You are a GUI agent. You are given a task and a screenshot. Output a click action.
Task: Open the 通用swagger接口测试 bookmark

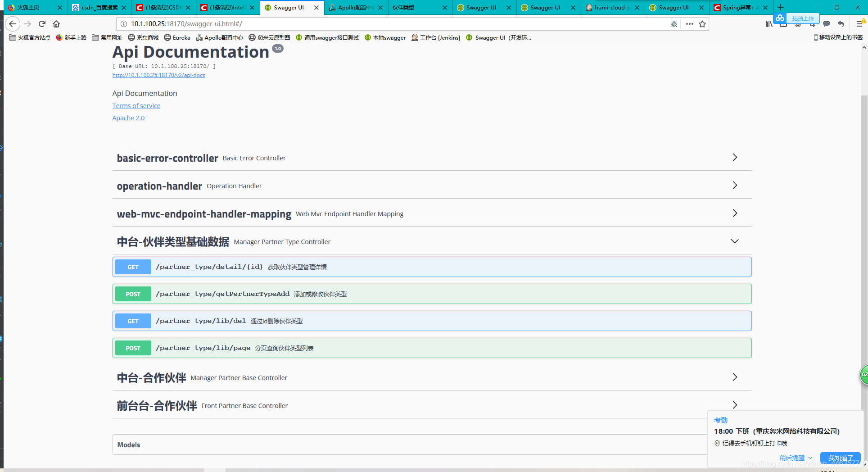click(x=327, y=37)
